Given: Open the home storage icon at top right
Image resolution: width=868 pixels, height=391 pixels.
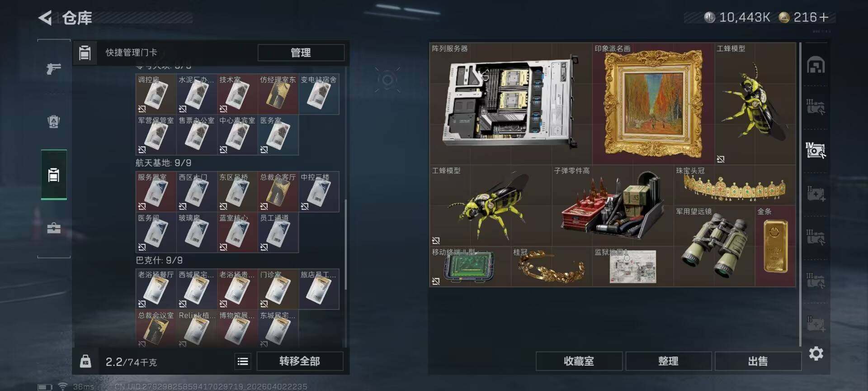Looking at the screenshot, I should (816, 65).
